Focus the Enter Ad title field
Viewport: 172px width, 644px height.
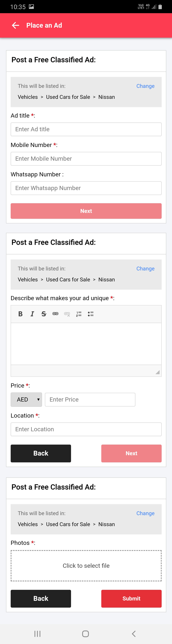coord(86,129)
